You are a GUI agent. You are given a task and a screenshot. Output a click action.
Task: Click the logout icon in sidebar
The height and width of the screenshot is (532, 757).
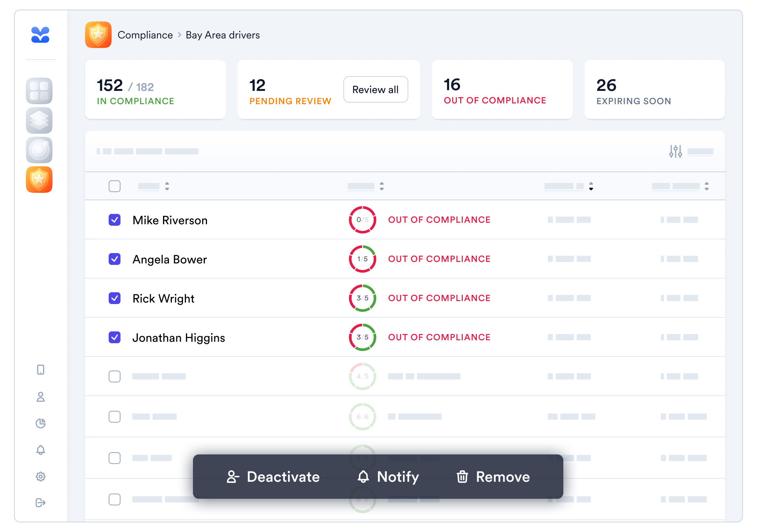tap(41, 502)
